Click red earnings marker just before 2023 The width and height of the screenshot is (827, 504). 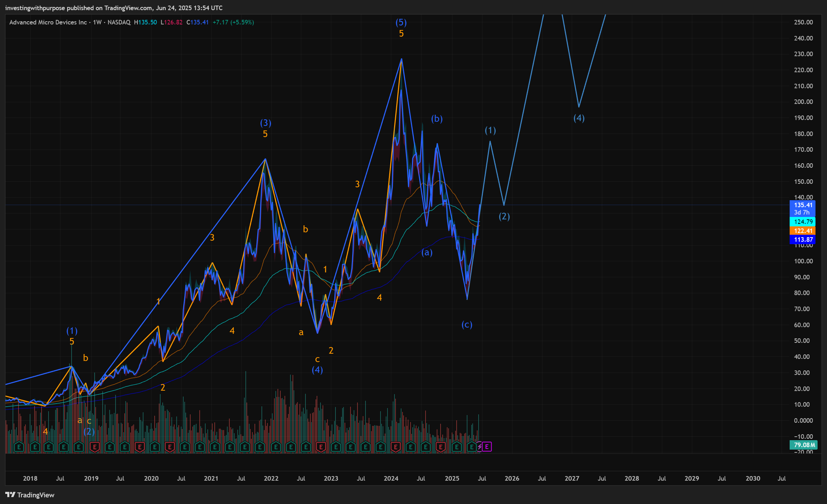pyautogui.click(x=321, y=446)
